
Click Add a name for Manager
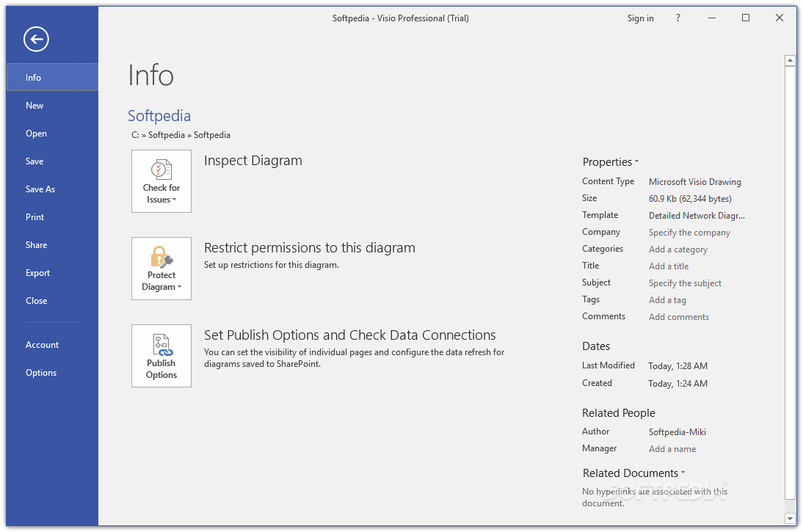coord(672,449)
